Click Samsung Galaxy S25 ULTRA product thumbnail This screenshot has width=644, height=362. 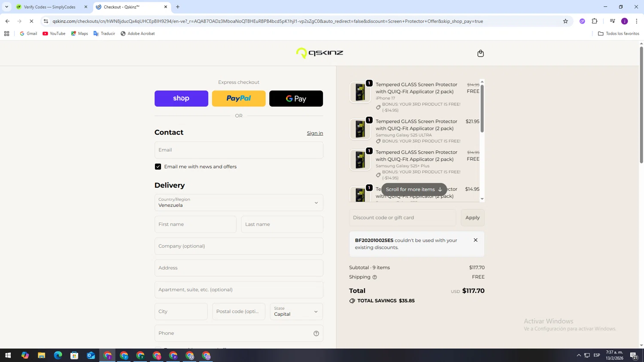tap(360, 129)
